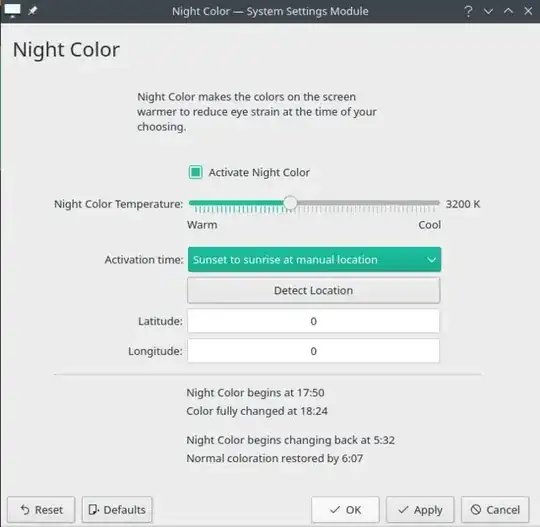This screenshot has width=540, height=527.
Task: Click the Night Color Temperature slider handle
Action: [290, 203]
